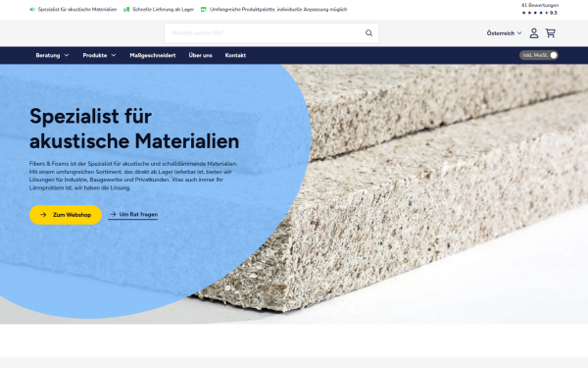Expand the Österreich country dropdown

504,33
